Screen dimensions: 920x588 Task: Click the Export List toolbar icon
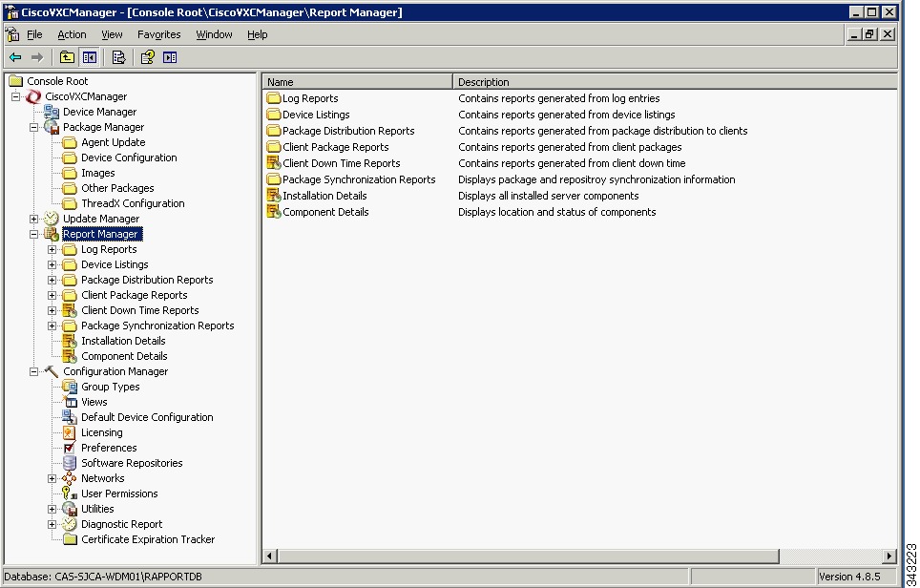(x=118, y=57)
